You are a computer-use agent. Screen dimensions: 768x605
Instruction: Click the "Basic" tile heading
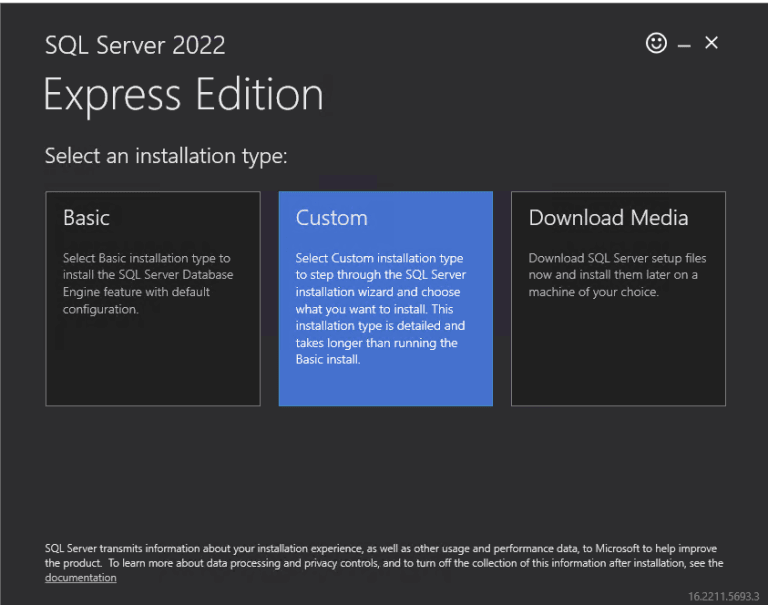pyautogui.click(x=86, y=218)
